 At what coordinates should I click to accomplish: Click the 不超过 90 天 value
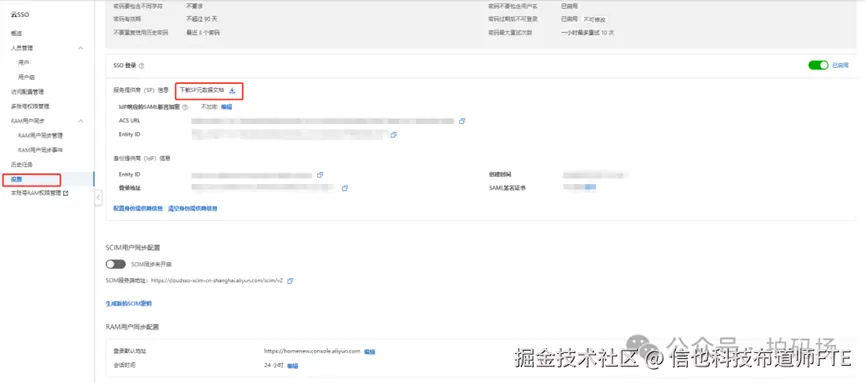(x=203, y=19)
